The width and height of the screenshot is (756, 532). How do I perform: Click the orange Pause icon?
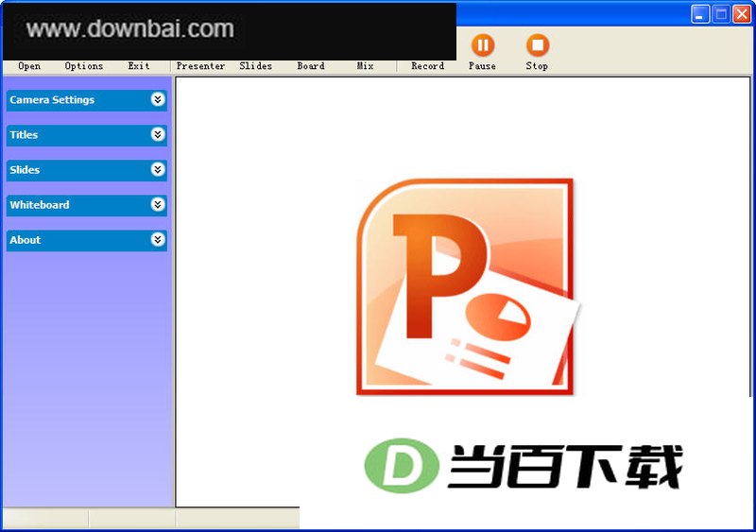pyautogui.click(x=483, y=45)
